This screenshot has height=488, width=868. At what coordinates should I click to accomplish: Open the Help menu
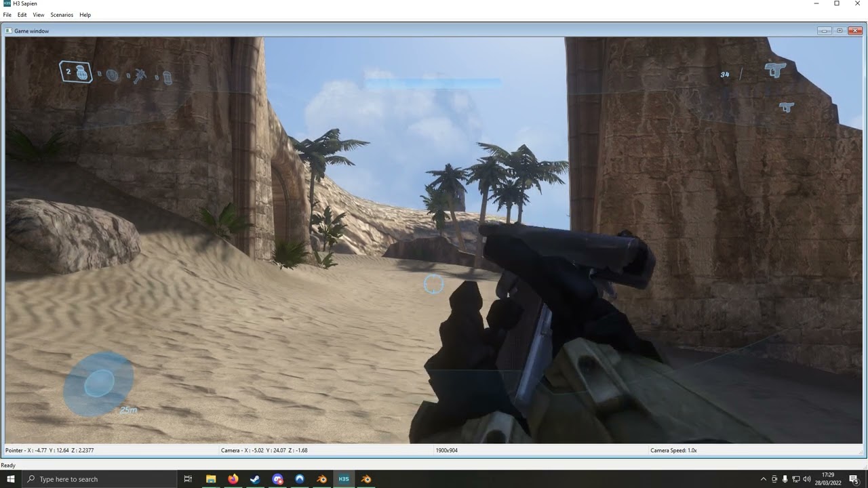coord(85,15)
